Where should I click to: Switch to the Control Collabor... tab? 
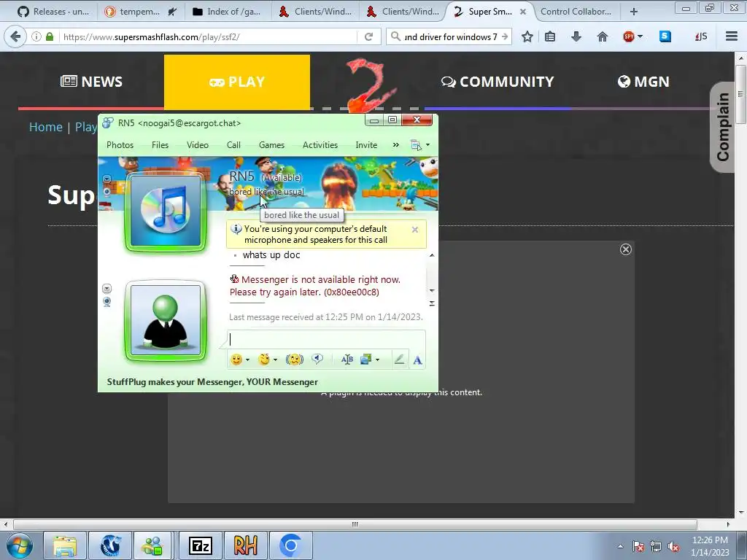point(576,12)
